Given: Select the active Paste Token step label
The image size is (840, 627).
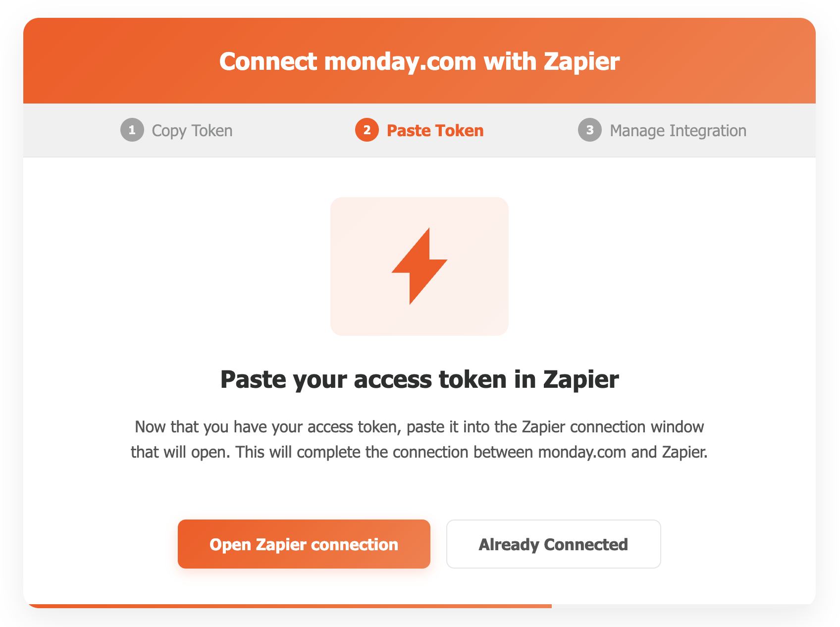Looking at the screenshot, I should (435, 130).
